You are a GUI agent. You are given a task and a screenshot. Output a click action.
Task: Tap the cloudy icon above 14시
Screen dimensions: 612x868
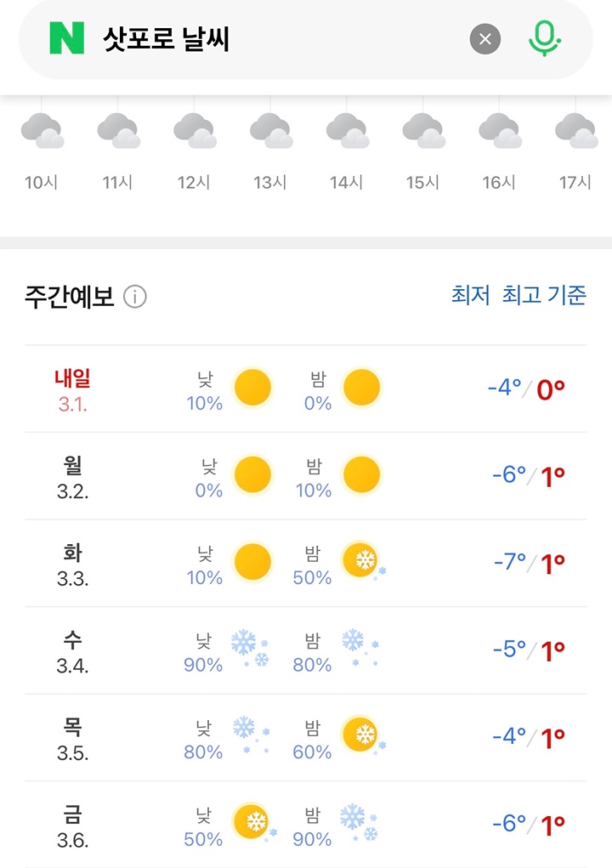pyautogui.click(x=347, y=131)
